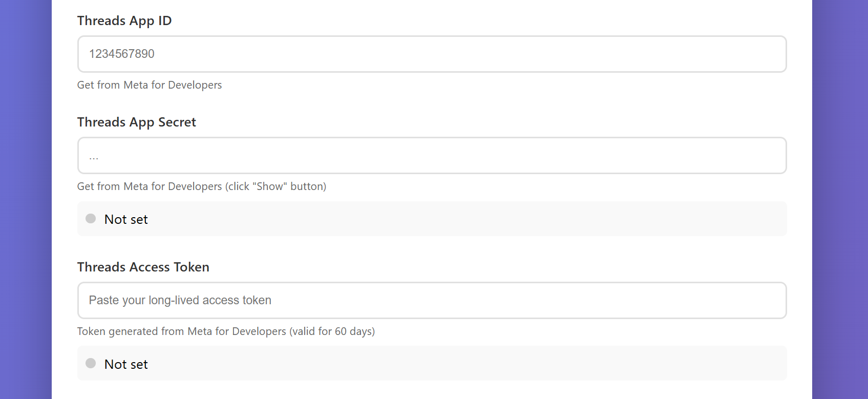This screenshot has width=868, height=399.
Task: Click the Threads App ID heading
Action: click(x=124, y=20)
